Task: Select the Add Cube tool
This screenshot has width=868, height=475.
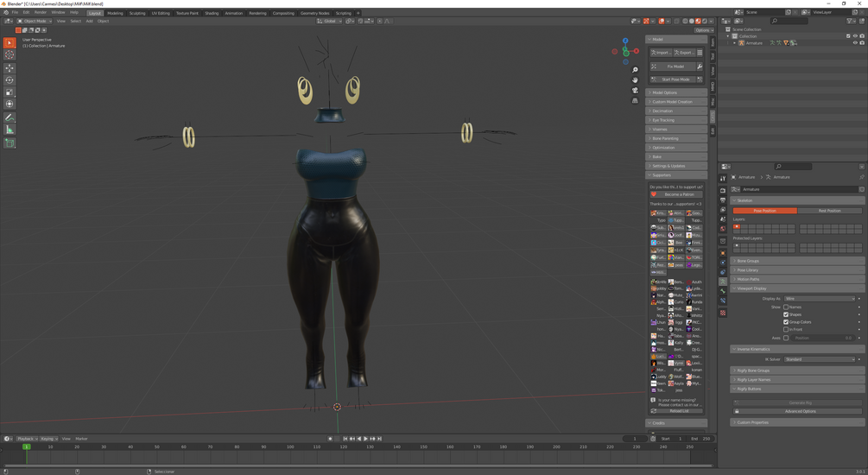Action: pyautogui.click(x=10, y=142)
